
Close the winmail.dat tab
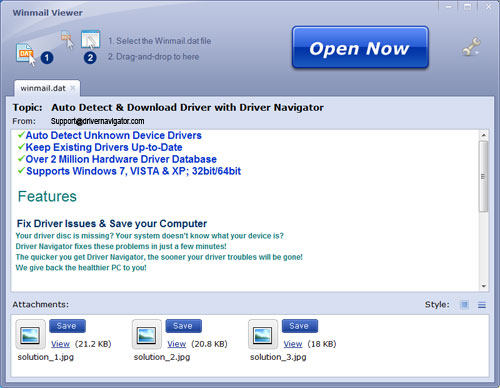click(x=73, y=88)
